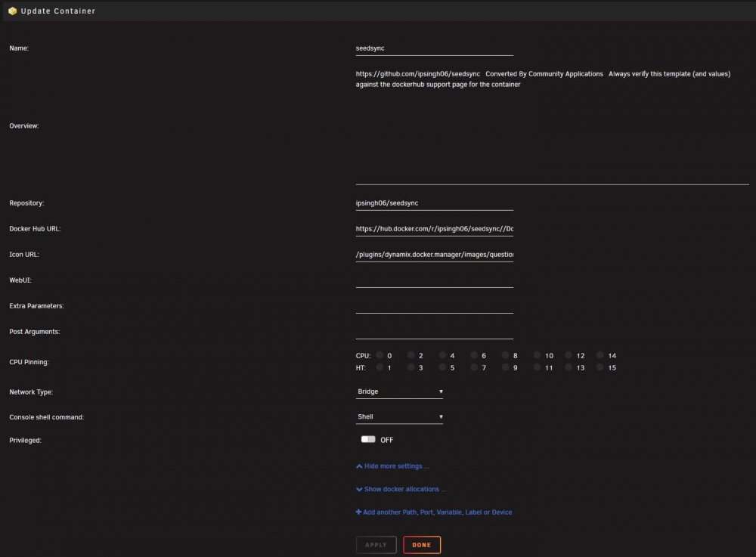Click the Docker Hub URL field

pos(435,229)
